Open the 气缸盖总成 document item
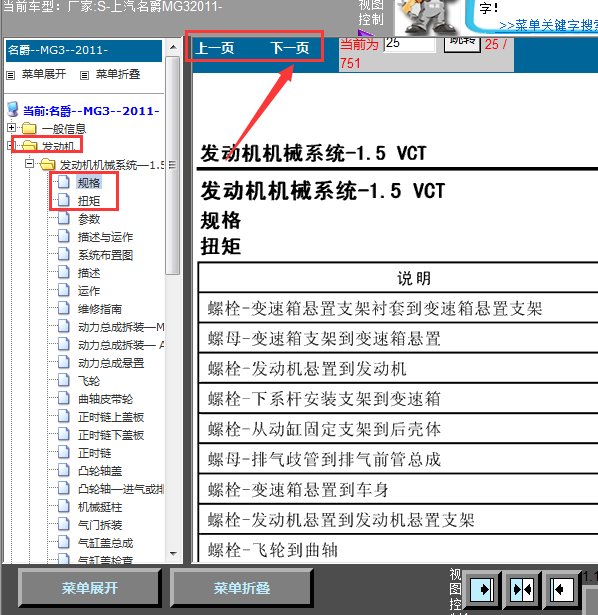Screen dimensions: 598x615 105,543
